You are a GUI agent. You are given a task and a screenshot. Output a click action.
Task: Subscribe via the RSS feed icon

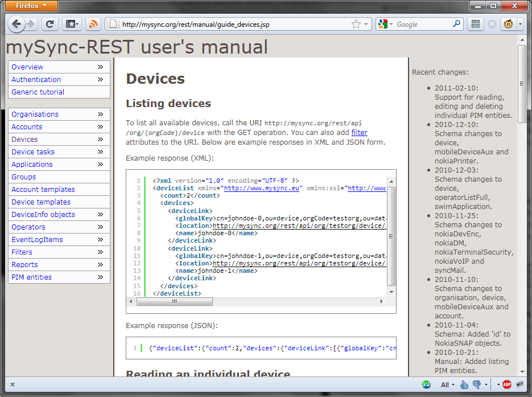(x=93, y=24)
